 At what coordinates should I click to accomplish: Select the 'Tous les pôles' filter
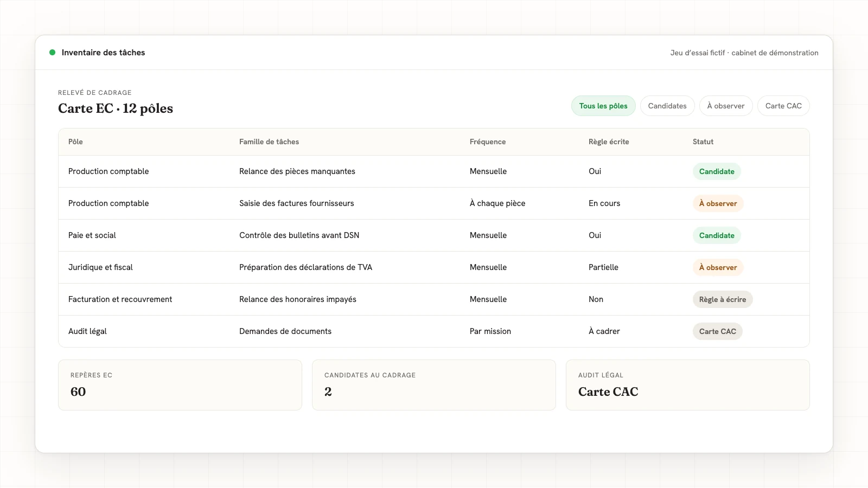click(603, 106)
